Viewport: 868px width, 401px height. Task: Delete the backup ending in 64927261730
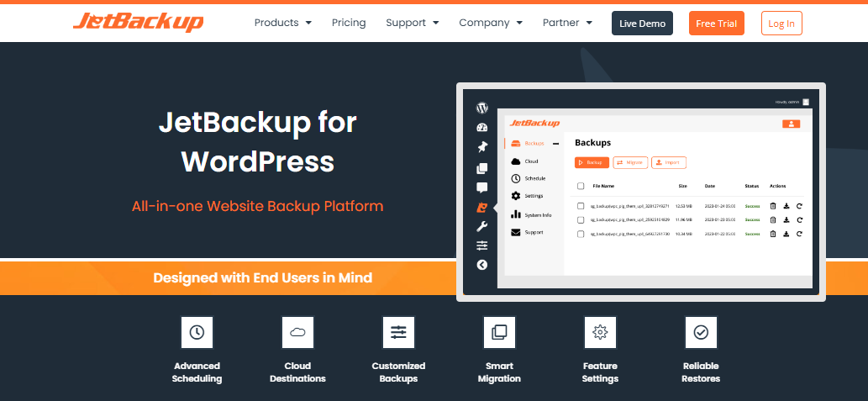click(x=773, y=234)
